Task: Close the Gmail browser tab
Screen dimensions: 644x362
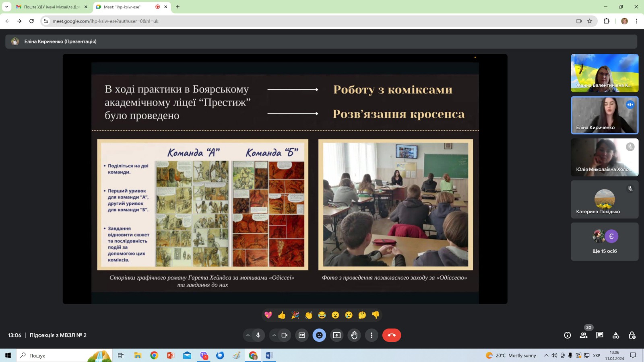Action: point(86,7)
